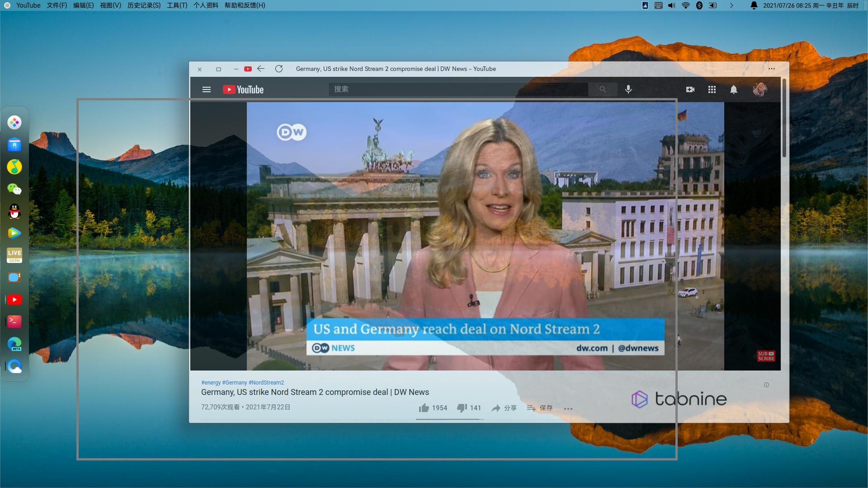Expand hidden tray icons chevron in top bar
The width and height of the screenshot is (868, 488).
click(x=731, y=5)
